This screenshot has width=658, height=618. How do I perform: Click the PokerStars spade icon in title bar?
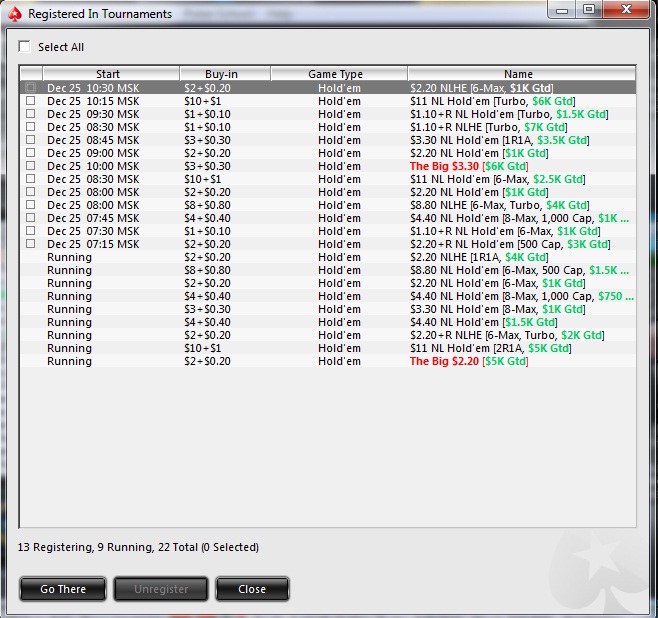(15, 14)
